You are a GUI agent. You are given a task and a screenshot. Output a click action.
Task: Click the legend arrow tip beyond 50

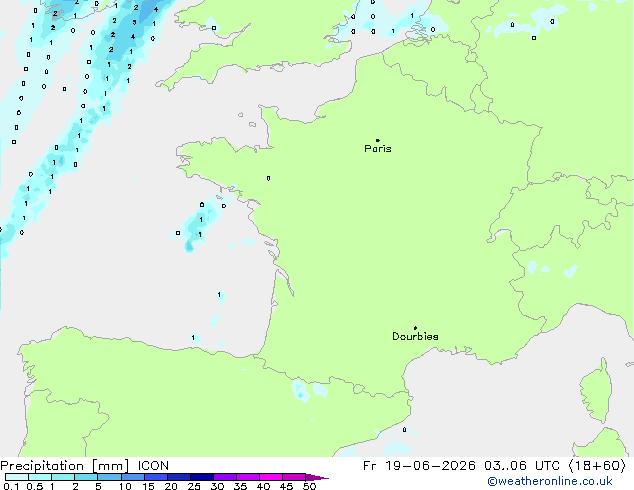click(x=317, y=477)
